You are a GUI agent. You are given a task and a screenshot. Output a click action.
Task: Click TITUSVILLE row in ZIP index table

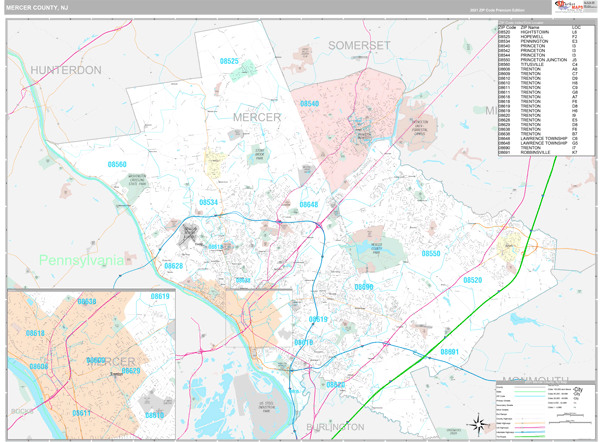click(x=539, y=65)
